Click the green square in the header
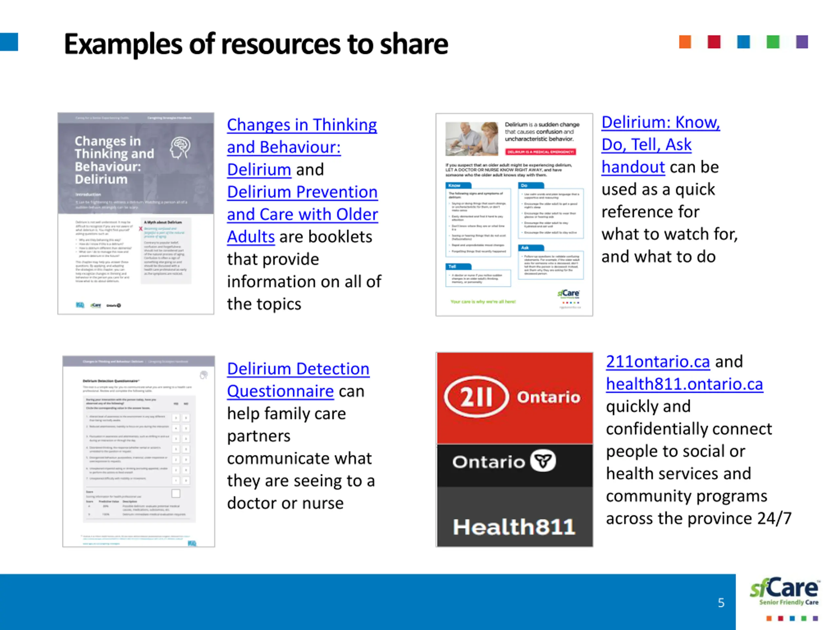The image size is (840, 630). [773, 42]
